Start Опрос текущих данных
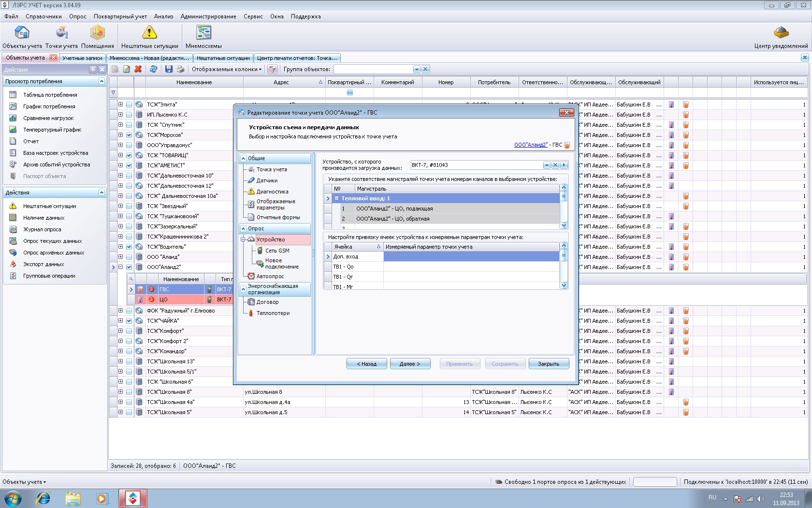 [52, 241]
